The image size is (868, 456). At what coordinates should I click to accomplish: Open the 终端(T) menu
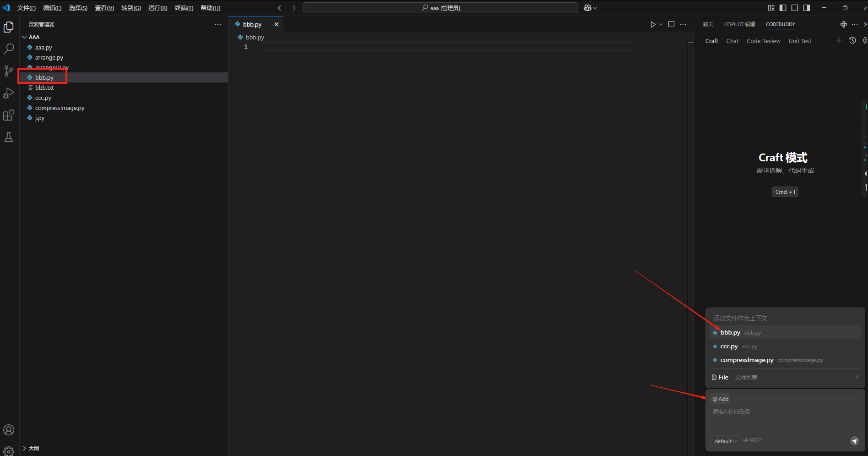click(184, 8)
